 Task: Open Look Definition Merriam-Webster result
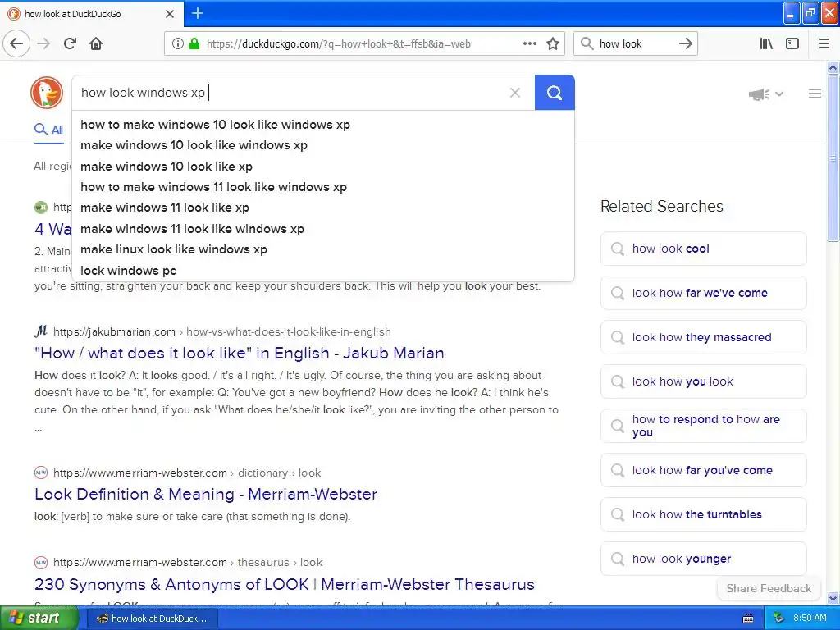(x=206, y=494)
